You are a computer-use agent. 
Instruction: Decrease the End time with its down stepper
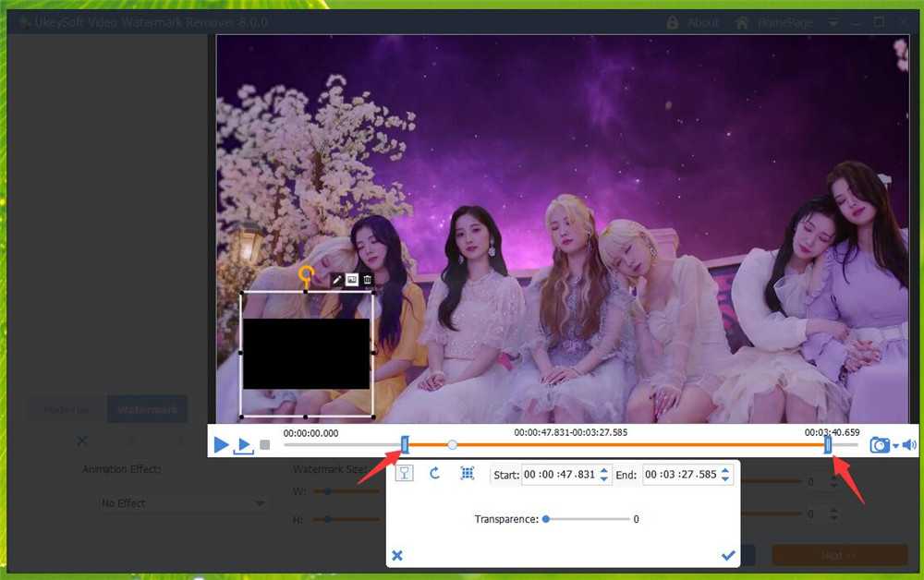tap(726, 478)
